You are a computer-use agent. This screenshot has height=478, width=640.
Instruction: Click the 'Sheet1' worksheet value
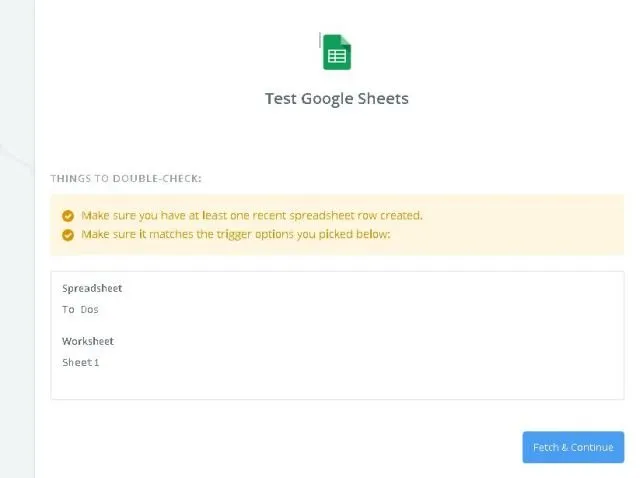pyautogui.click(x=80, y=362)
